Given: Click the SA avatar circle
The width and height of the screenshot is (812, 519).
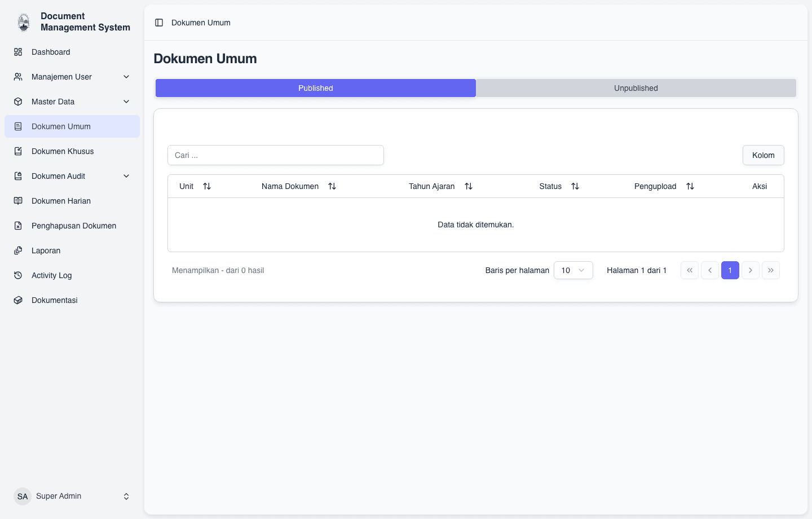Looking at the screenshot, I should tap(23, 496).
